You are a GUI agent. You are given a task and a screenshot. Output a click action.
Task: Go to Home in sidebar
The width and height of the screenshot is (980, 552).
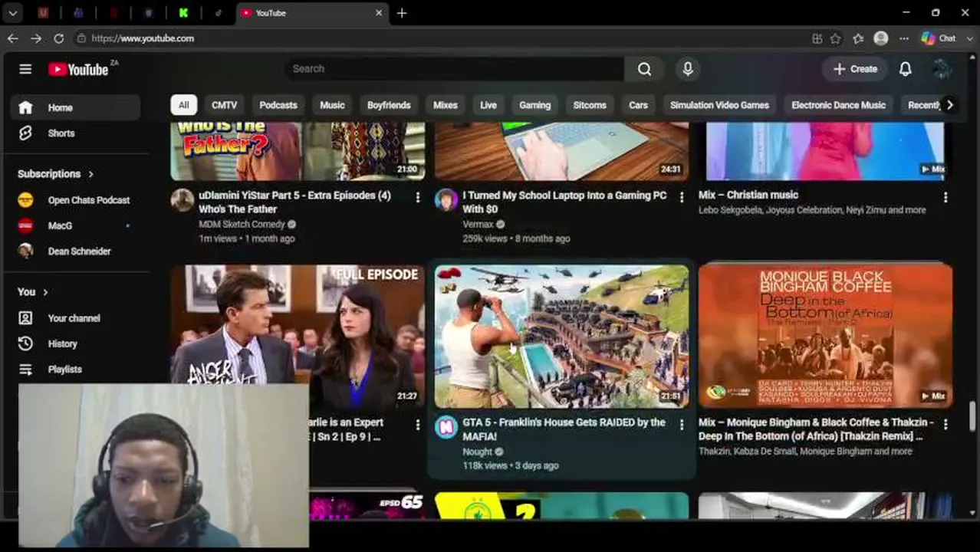click(x=75, y=108)
